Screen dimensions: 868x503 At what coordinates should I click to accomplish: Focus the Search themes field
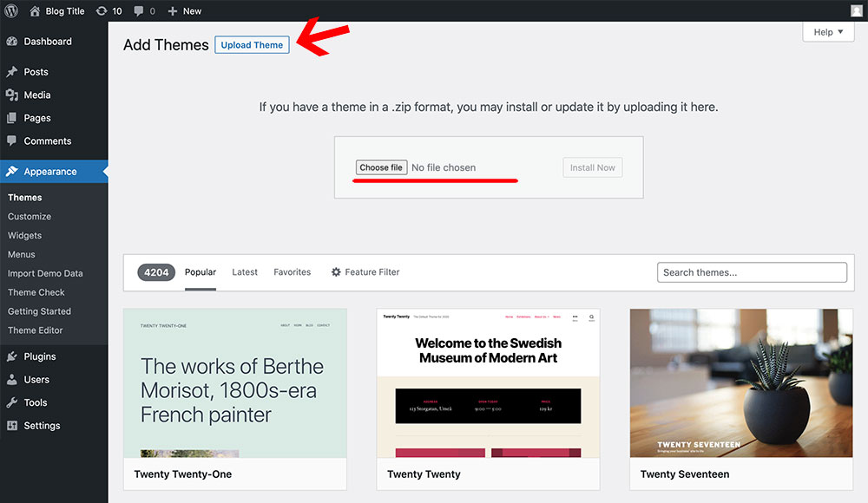click(752, 272)
